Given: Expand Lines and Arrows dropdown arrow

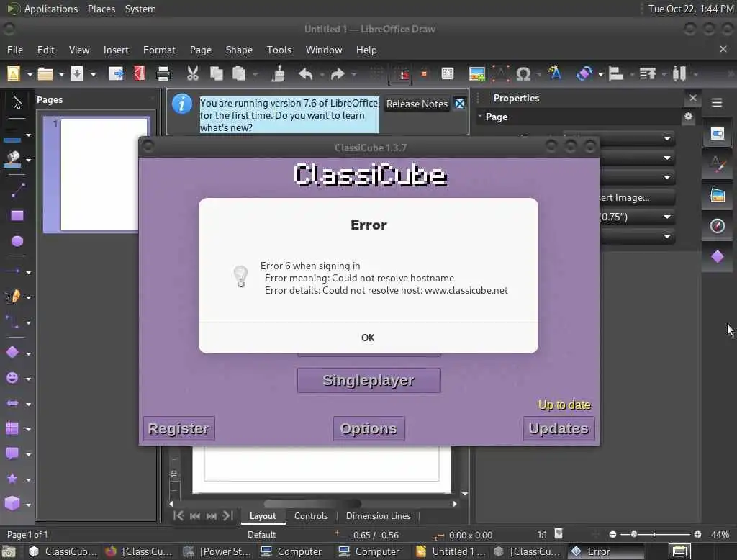Looking at the screenshot, I should coord(28,272).
